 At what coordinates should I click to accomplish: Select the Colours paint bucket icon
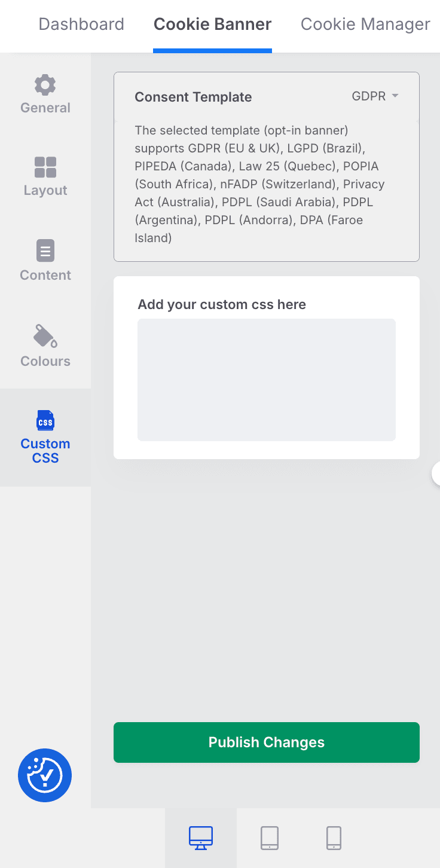(45, 336)
